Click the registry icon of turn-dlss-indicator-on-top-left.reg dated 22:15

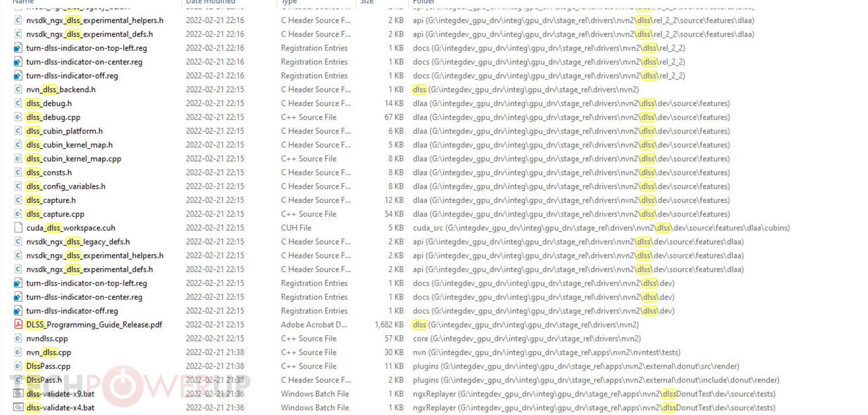point(18,283)
